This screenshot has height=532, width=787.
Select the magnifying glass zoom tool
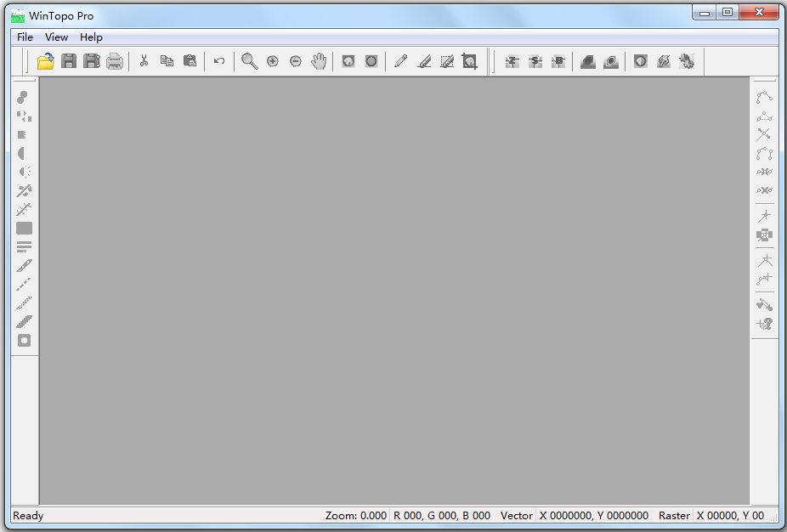(x=250, y=61)
